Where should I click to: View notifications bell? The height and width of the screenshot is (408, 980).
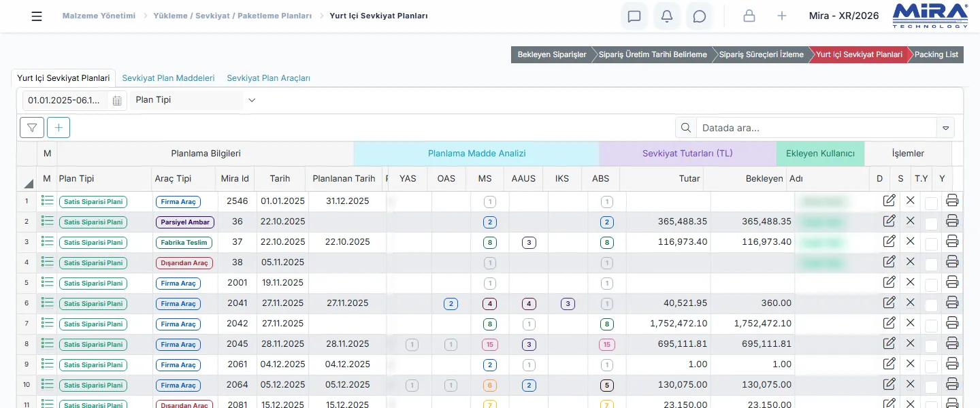click(667, 16)
